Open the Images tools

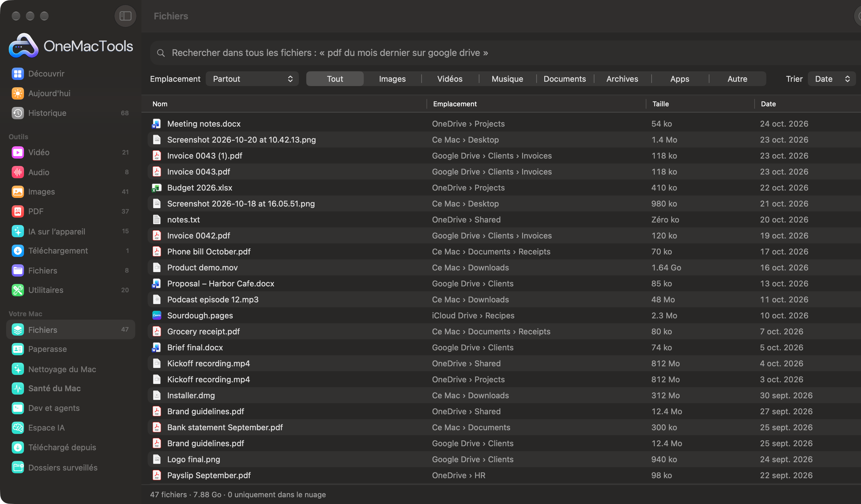click(x=70, y=191)
